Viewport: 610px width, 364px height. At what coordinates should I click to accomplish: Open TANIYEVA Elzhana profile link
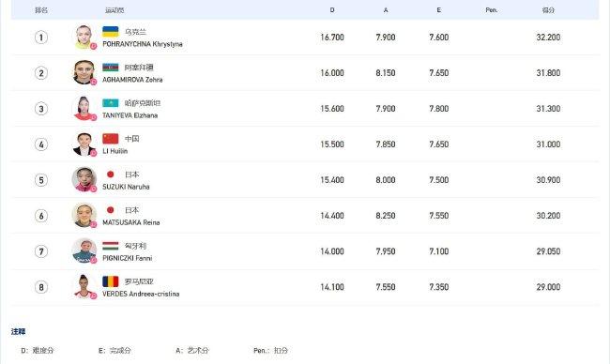(x=130, y=115)
